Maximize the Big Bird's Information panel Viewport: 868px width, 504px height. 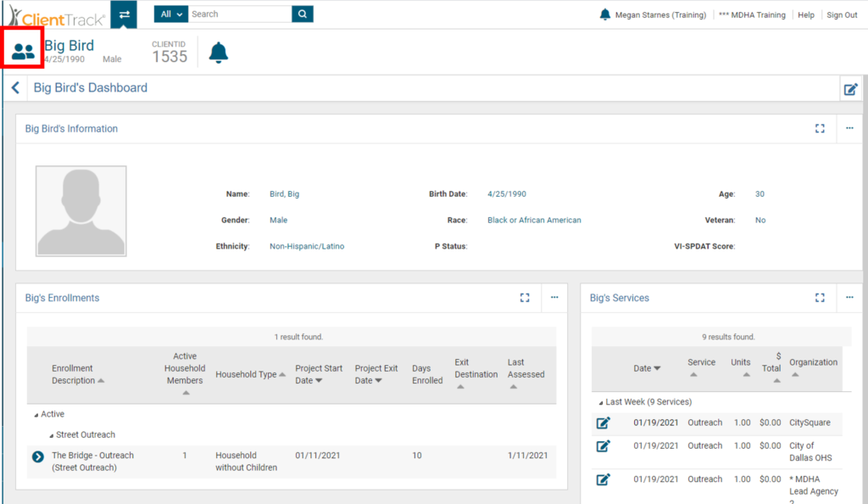tap(820, 128)
